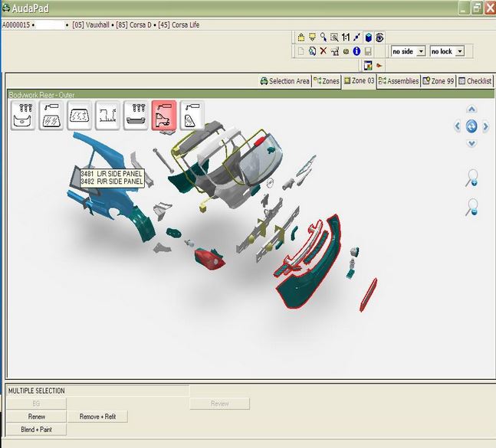Click the Remove + Refit button

(x=97, y=417)
